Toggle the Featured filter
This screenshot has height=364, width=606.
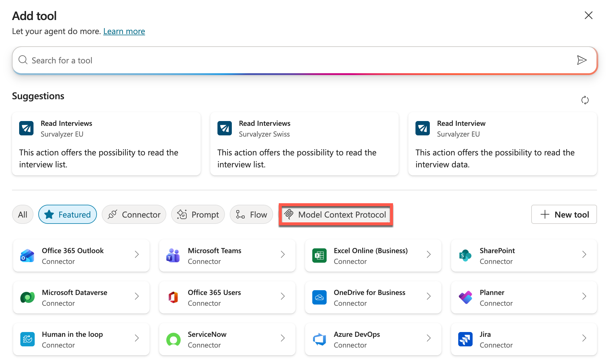click(x=67, y=214)
